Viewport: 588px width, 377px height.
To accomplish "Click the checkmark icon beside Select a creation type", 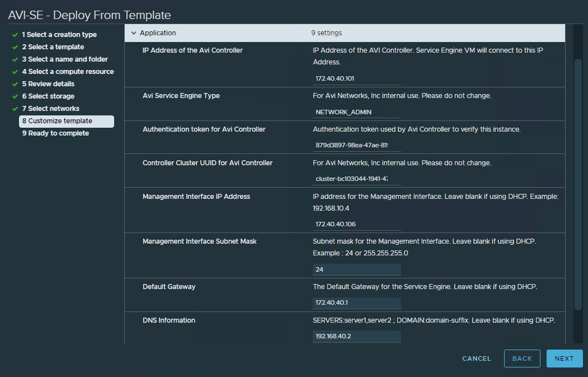I will (x=15, y=35).
